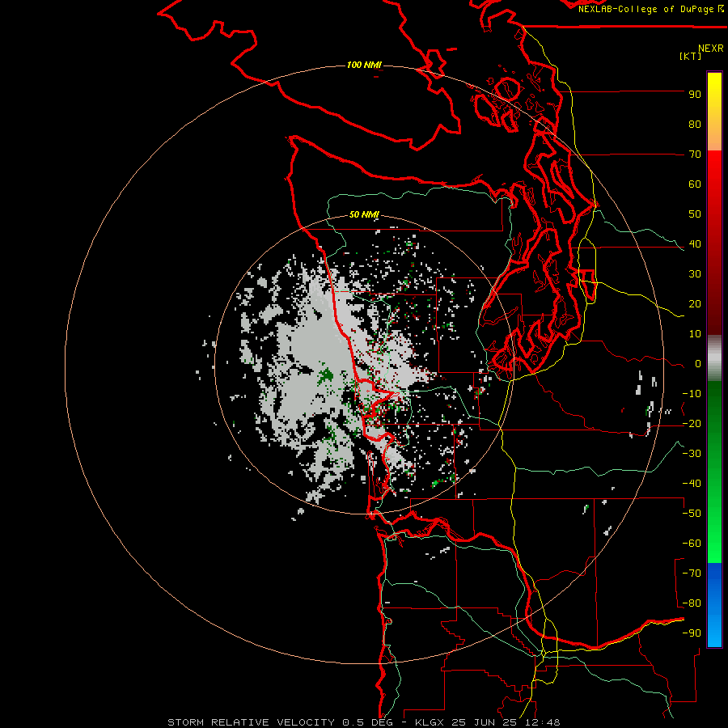The image size is (728, 728).
Task: Select the 50 NMI range ring label
Action: 364,214
